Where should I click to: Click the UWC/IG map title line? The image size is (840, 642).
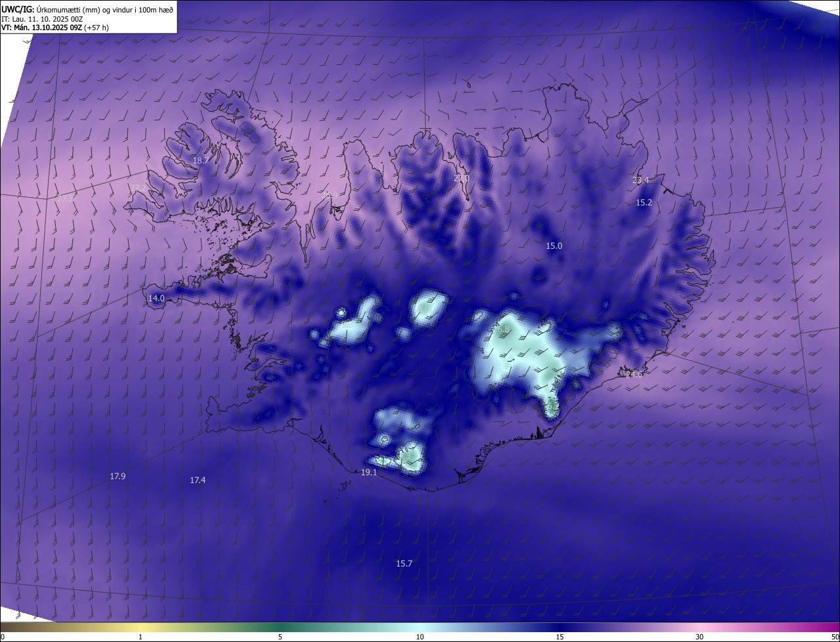click(87, 9)
